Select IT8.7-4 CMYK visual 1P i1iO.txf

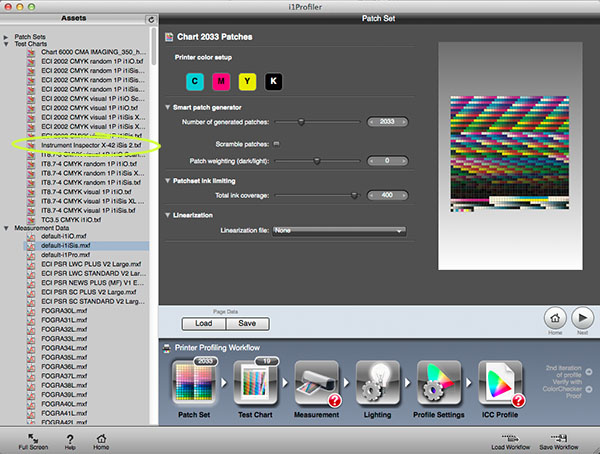(x=86, y=192)
